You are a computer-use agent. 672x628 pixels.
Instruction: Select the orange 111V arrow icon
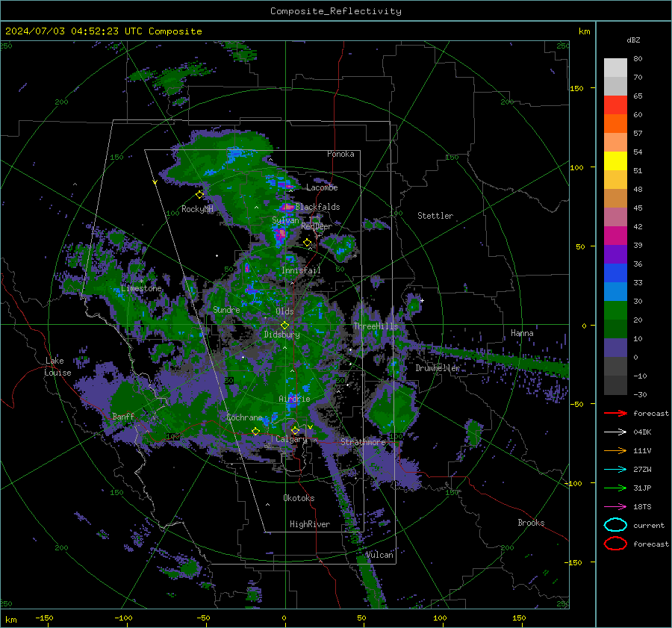pyautogui.click(x=615, y=450)
